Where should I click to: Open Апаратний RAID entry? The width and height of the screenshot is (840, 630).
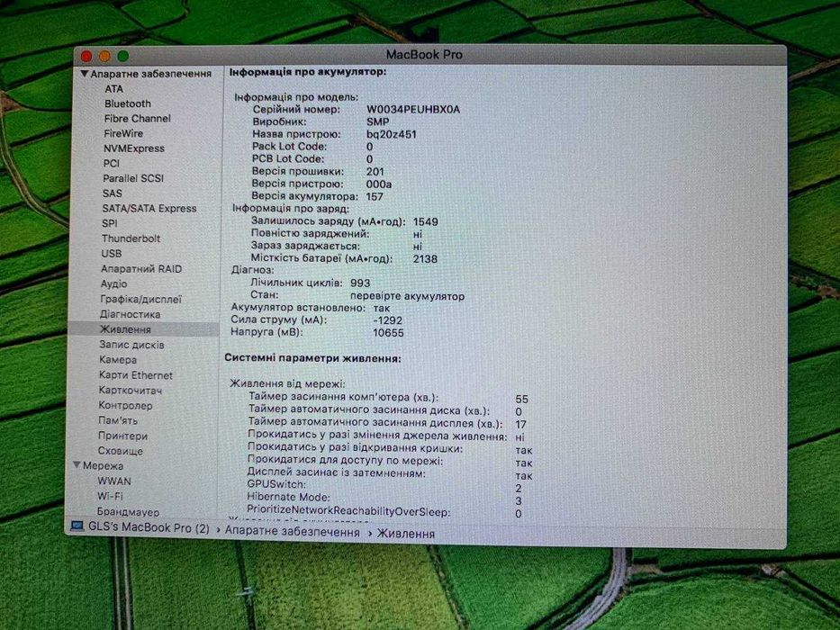click(x=141, y=269)
